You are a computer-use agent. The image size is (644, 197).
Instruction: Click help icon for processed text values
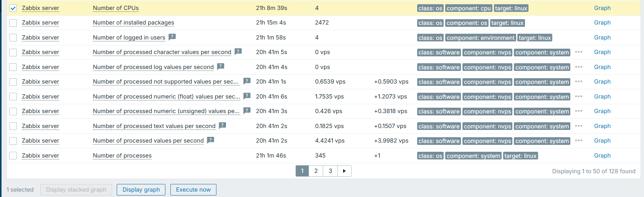point(222,125)
